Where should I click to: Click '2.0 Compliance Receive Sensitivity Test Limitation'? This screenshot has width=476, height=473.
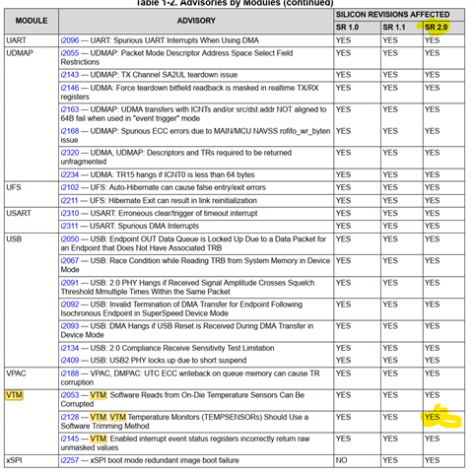[x=192, y=348]
